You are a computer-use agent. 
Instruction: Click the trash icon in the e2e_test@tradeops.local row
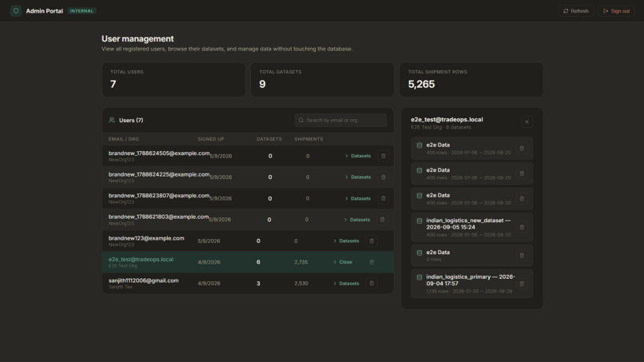pyautogui.click(x=372, y=262)
